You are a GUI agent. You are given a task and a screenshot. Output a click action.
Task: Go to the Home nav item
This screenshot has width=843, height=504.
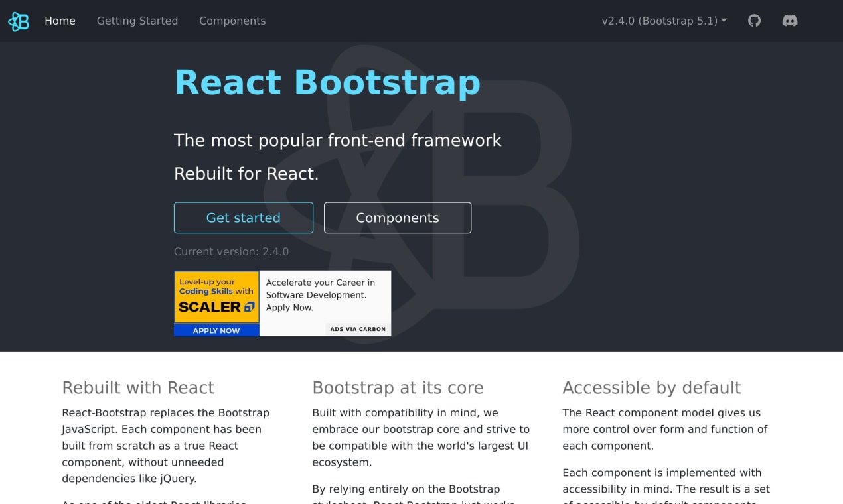point(60,21)
